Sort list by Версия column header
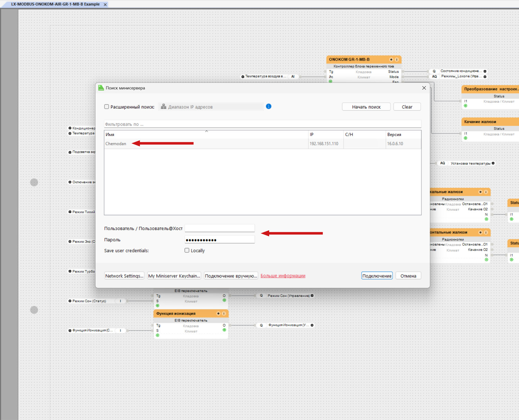Viewport: 519px width, 420px height. click(394, 135)
